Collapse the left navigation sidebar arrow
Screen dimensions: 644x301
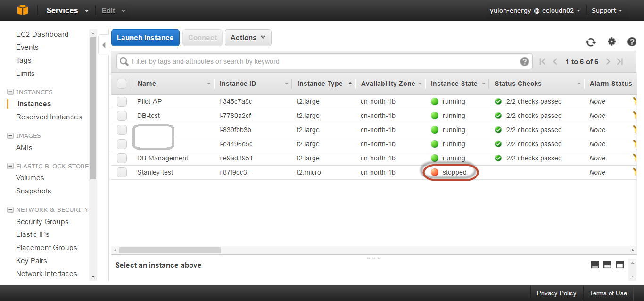click(104, 45)
